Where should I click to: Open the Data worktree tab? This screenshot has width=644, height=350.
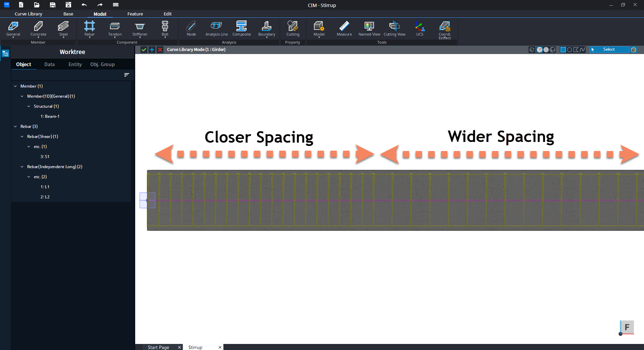(49, 64)
